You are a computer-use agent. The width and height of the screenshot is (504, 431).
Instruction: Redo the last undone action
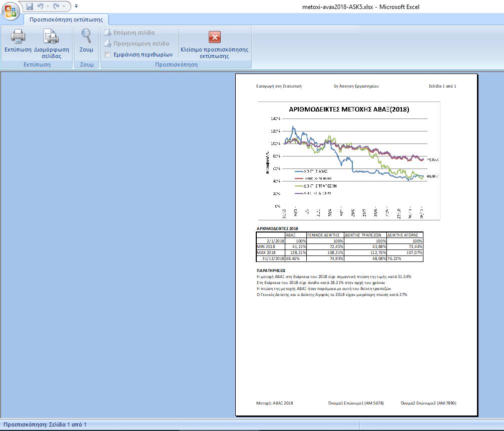click(x=56, y=6)
